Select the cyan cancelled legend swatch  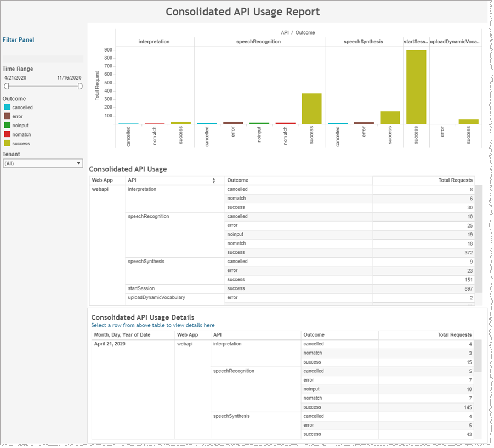(x=7, y=107)
